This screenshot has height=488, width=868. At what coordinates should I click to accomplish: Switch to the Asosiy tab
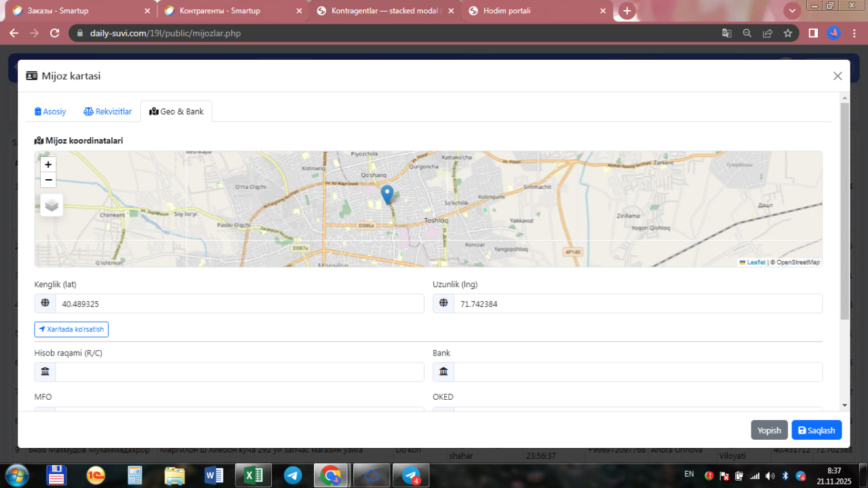(51, 111)
